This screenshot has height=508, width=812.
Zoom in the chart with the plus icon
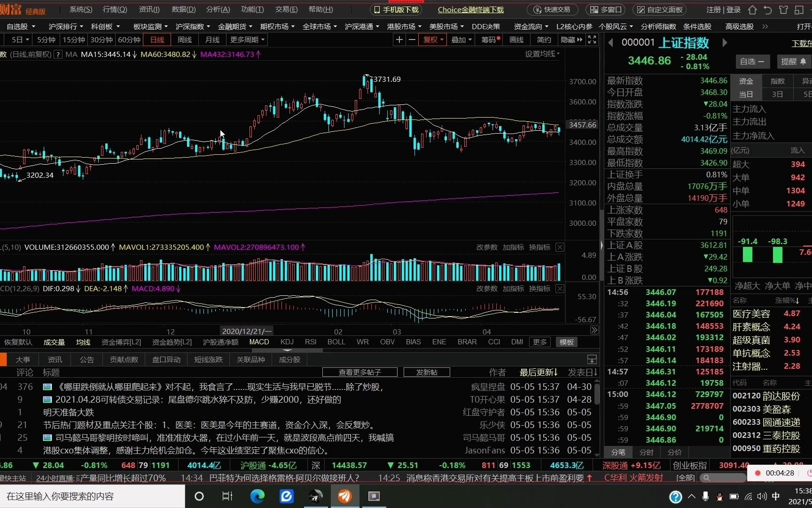coord(399,40)
